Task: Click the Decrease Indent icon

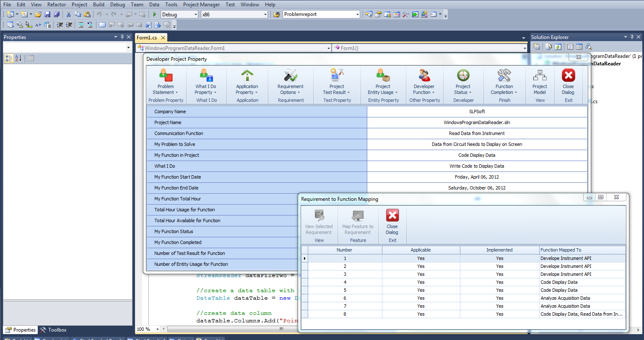Action: [60, 25]
